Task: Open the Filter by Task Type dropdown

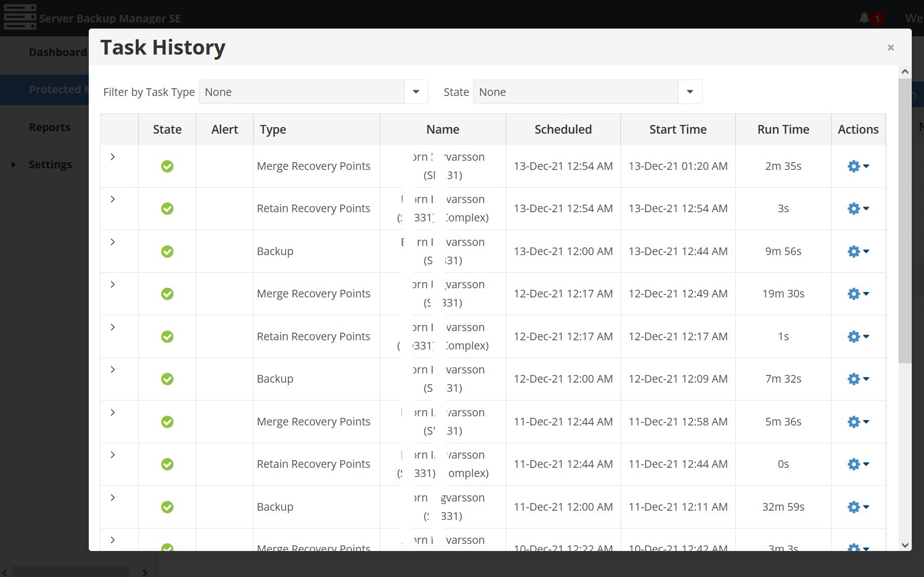Action: (416, 92)
